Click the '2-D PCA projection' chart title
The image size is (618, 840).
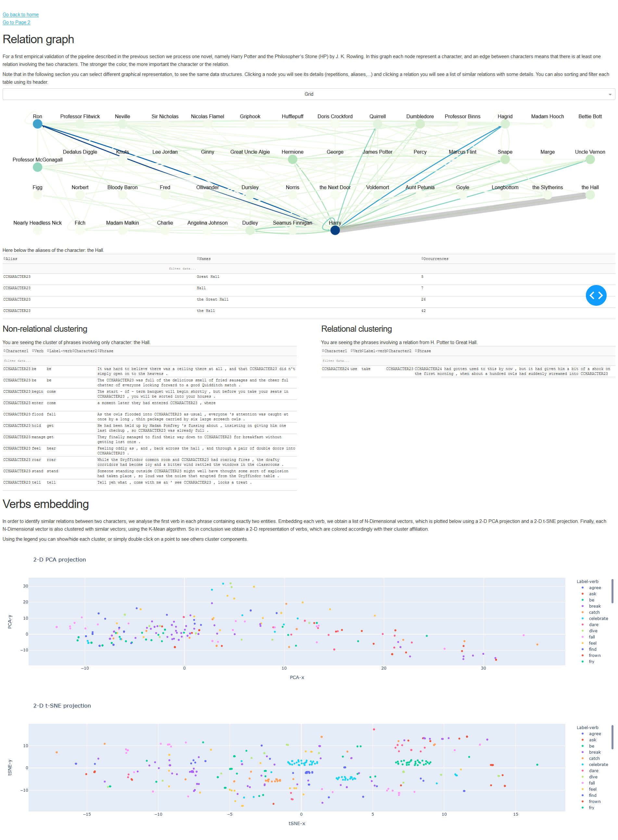(59, 560)
